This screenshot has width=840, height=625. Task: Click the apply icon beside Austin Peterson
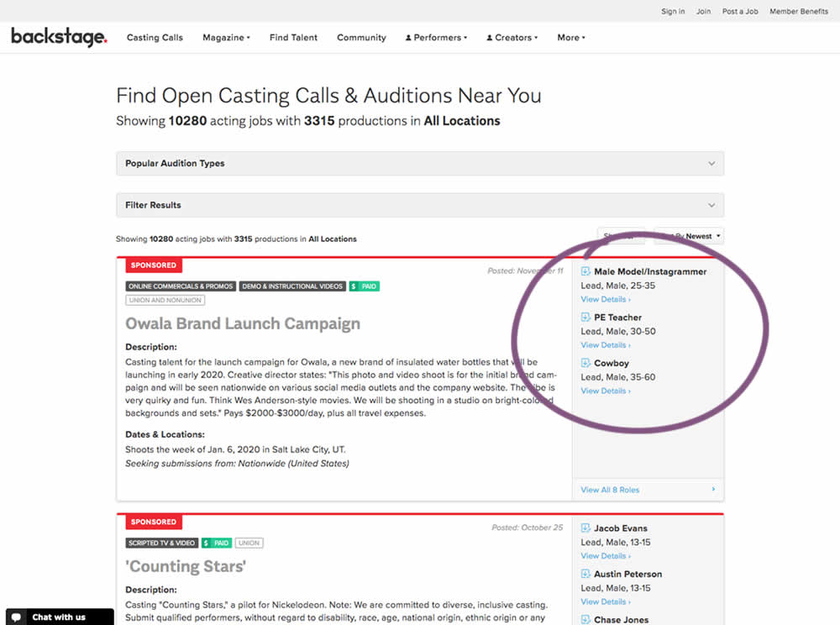point(585,574)
